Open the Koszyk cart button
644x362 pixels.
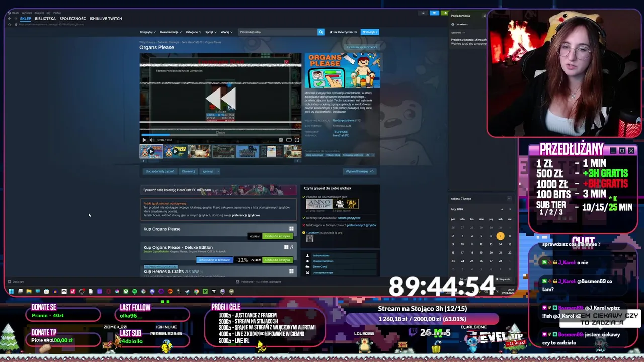point(369,32)
